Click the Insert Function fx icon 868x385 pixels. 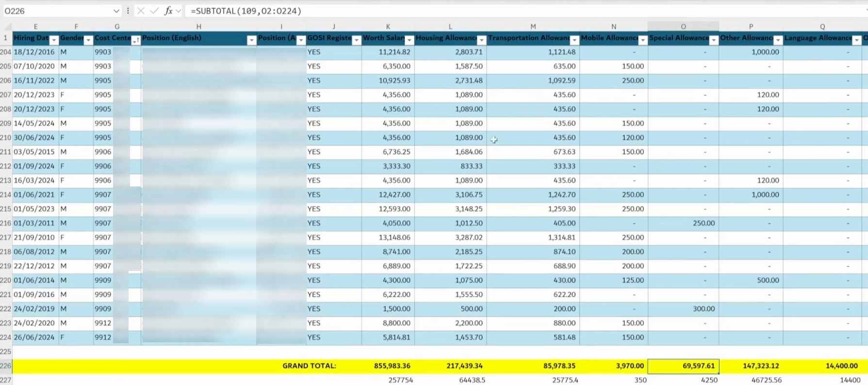[x=168, y=11]
